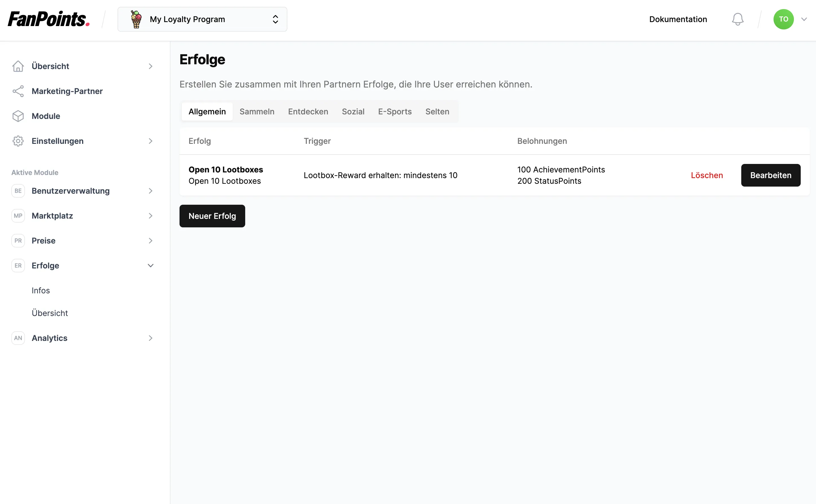816x504 pixels.
Task: Click Neuer Erfolg button
Action: point(212,216)
